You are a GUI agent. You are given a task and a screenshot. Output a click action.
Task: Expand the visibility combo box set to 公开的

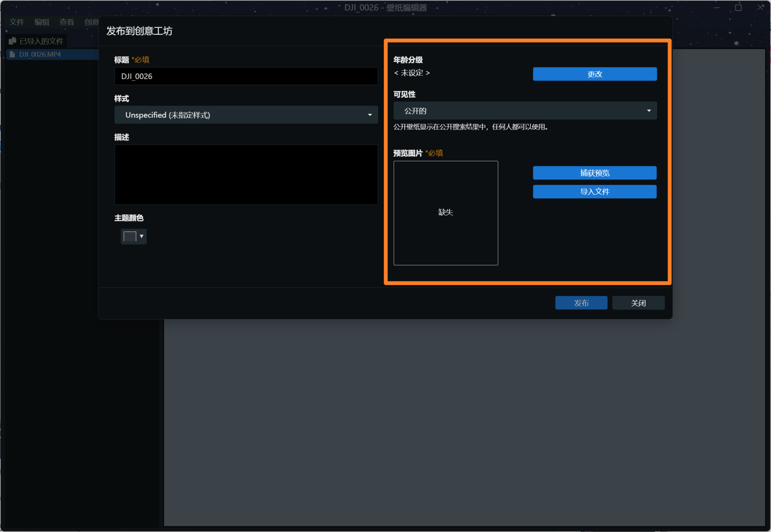pyautogui.click(x=525, y=111)
